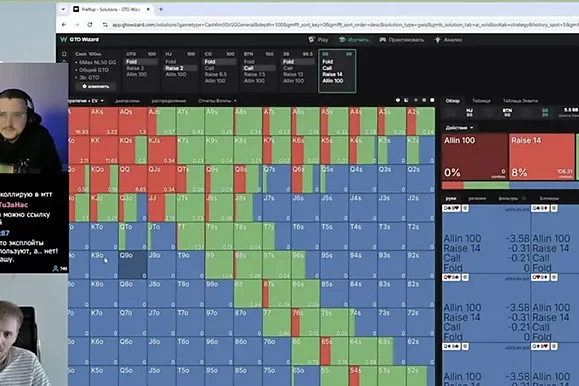
Task: Open the browser tab search chevron
Action: 63,9
